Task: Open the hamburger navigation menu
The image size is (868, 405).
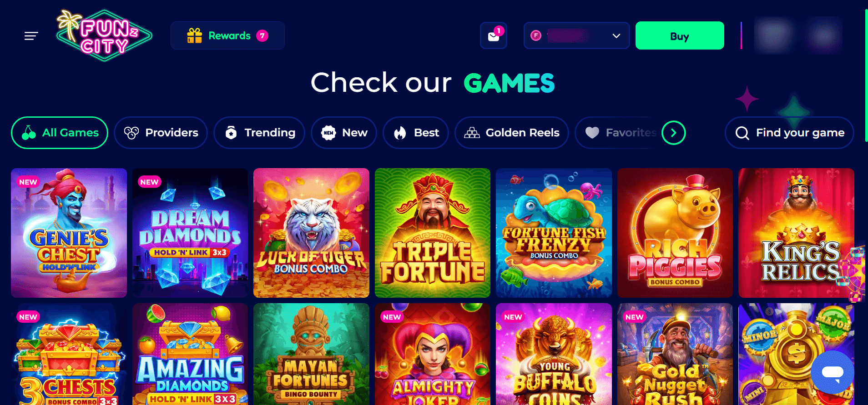Action: [x=31, y=36]
